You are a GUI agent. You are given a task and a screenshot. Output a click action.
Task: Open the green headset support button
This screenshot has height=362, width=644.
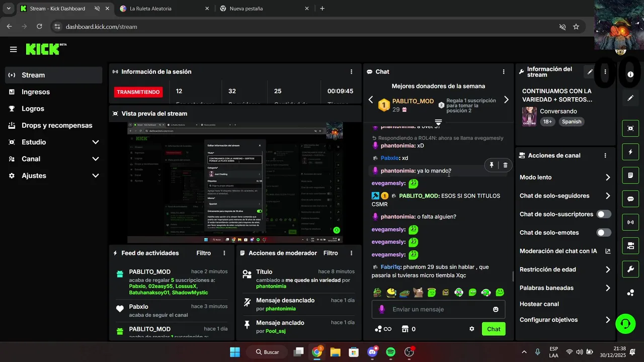[625, 323]
